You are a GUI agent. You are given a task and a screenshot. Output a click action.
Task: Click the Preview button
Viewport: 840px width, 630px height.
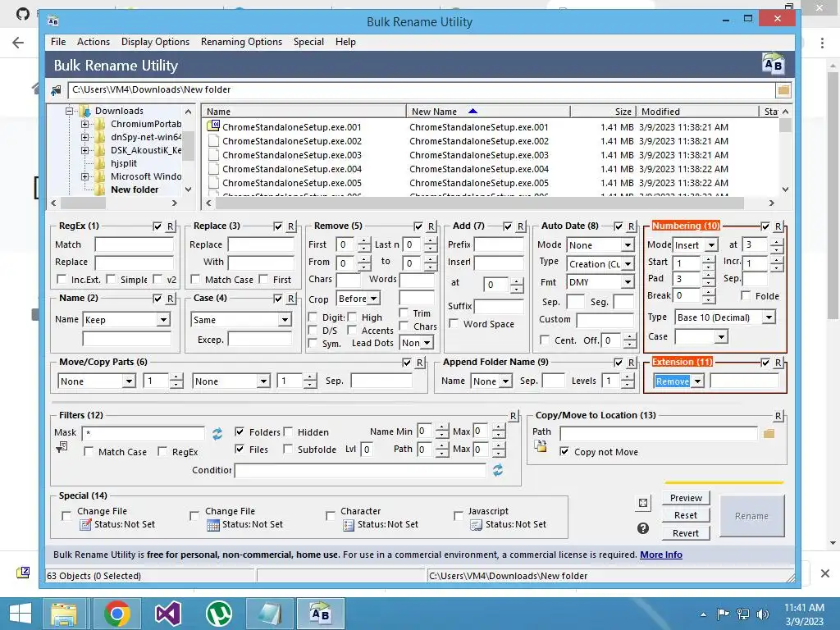(686, 498)
